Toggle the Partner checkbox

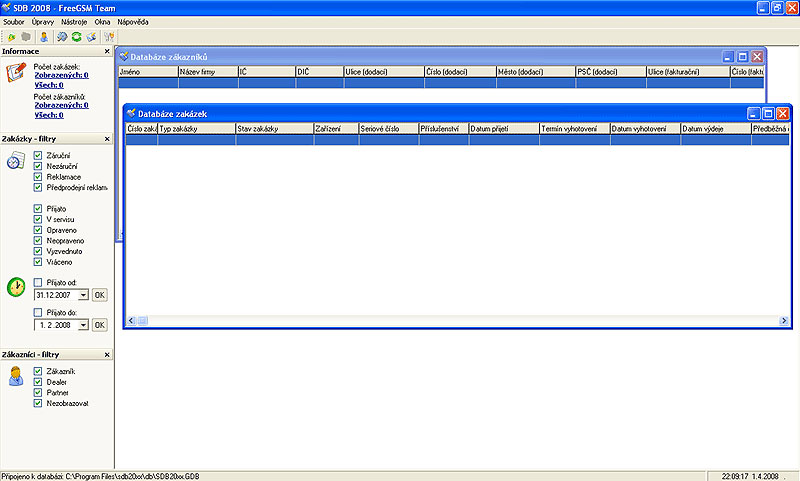tap(38, 392)
